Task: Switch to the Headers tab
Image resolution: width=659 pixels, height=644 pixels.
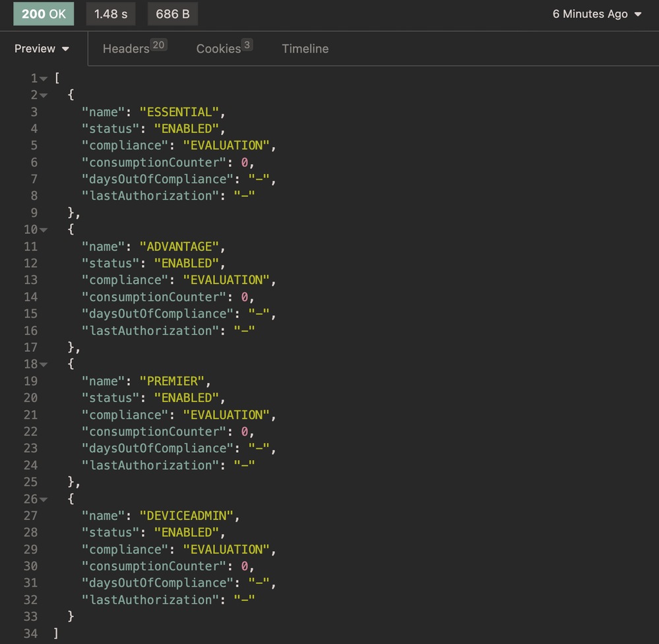Action: point(126,49)
